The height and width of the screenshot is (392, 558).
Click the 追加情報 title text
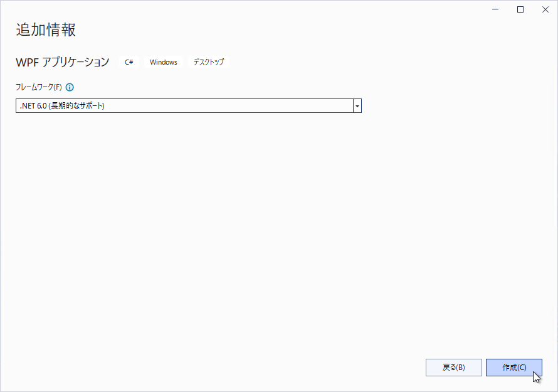point(46,29)
